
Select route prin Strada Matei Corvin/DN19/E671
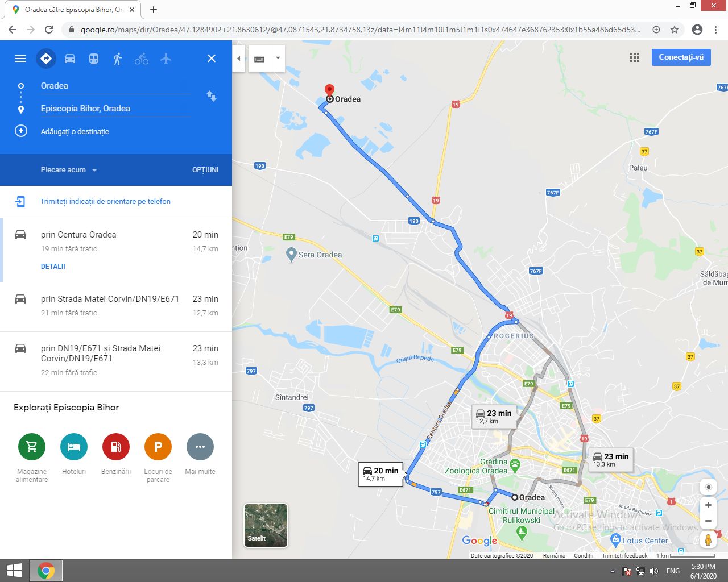click(116, 306)
